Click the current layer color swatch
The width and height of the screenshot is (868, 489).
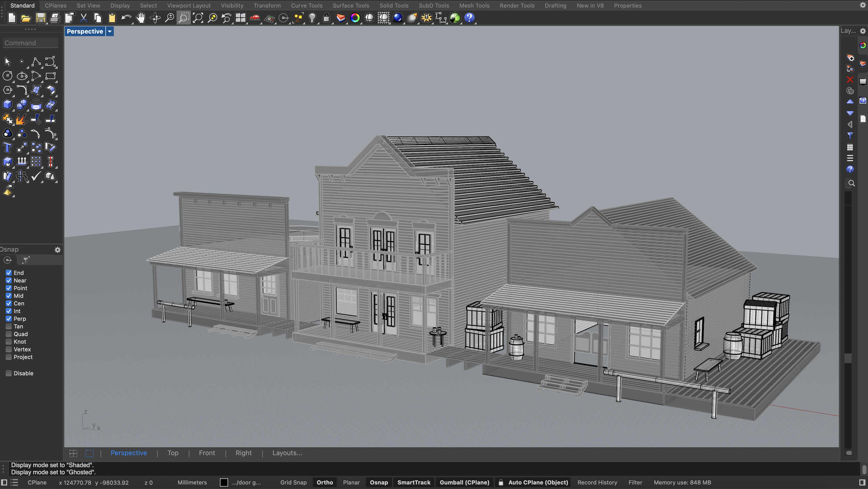click(x=224, y=482)
